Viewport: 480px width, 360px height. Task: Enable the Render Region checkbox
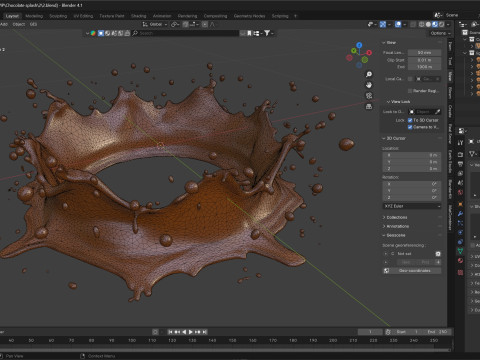click(x=410, y=91)
